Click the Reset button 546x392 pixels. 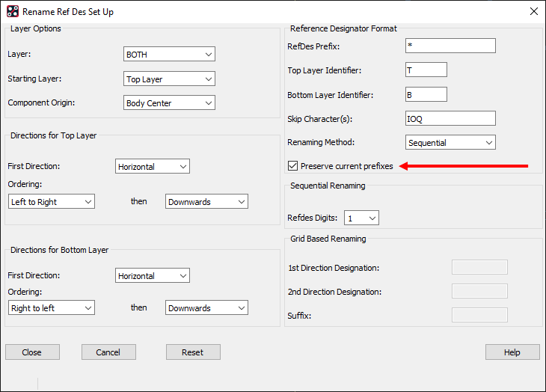pyautogui.click(x=193, y=352)
